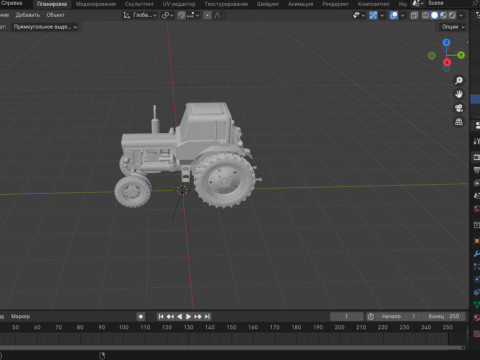Open the Объект menu in viewport header
This screenshot has height=360, width=480.
tap(55, 15)
